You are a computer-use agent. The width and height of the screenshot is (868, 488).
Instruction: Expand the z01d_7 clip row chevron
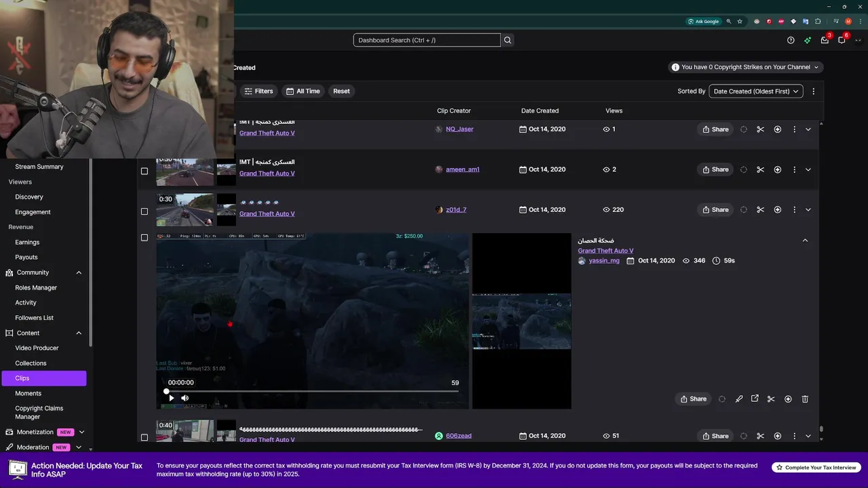(x=808, y=210)
